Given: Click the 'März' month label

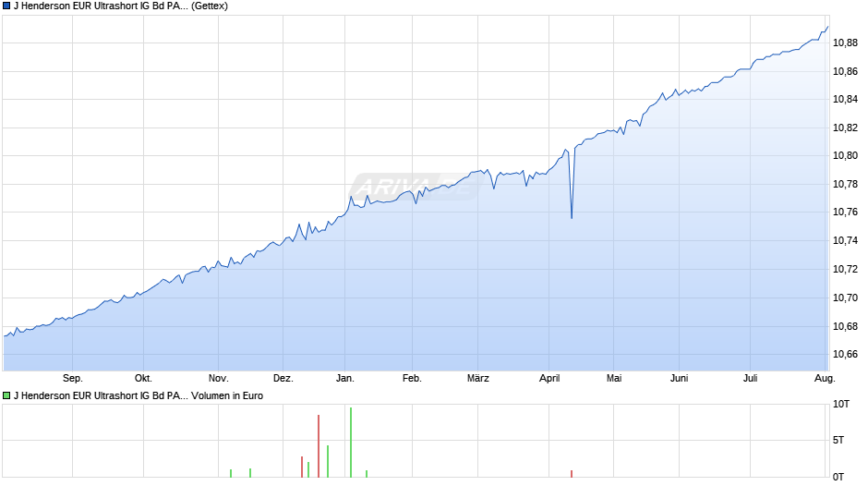Looking at the screenshot, I should pyautogui.click(x=477, y=379).
